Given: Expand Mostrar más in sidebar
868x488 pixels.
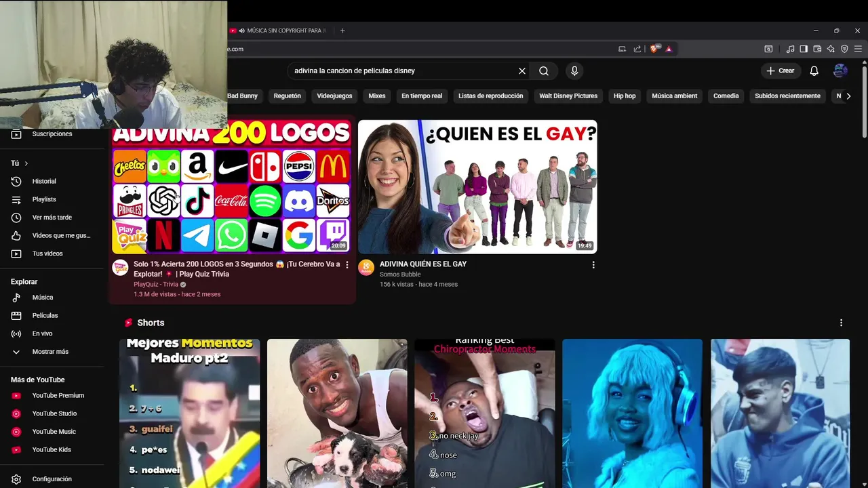Looking at the screenshot, I should pyautogui.click(x=52, y=352).
